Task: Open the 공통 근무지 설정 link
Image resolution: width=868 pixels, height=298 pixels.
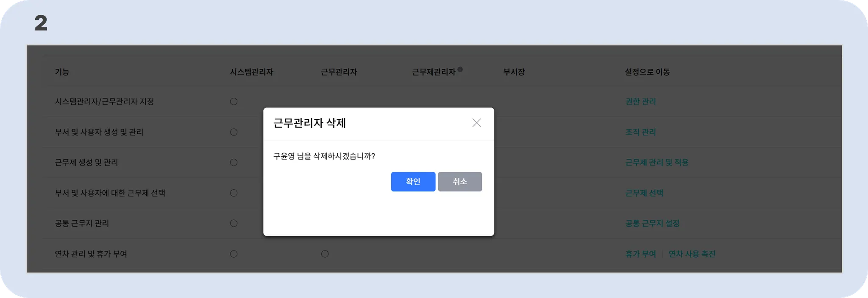Action: click(652, 223)
